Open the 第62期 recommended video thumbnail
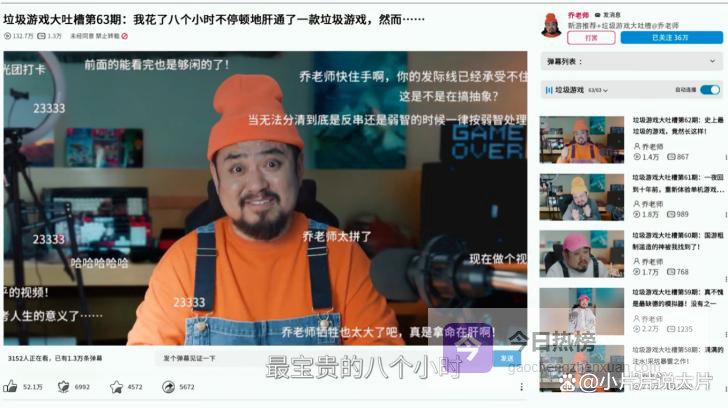The height and width of the screenshot is (408, 728). point(582,140)
